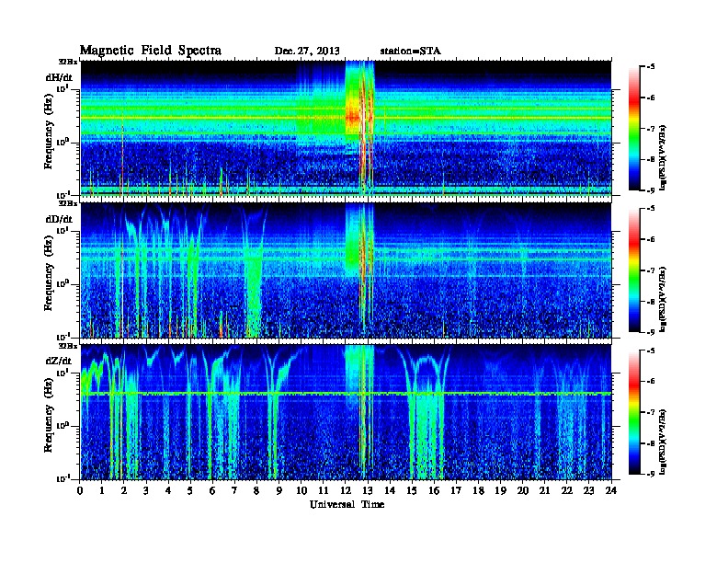Click hour tick label "23" on time axis
The width and height of the screenshot is (728, 563).
coord(589,490)
